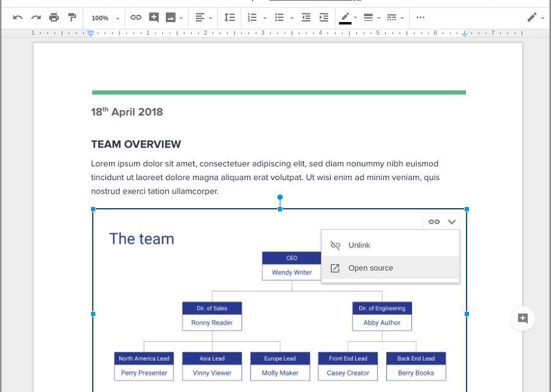
Task: Click the Front End Lead label
Action: [348, 358]
